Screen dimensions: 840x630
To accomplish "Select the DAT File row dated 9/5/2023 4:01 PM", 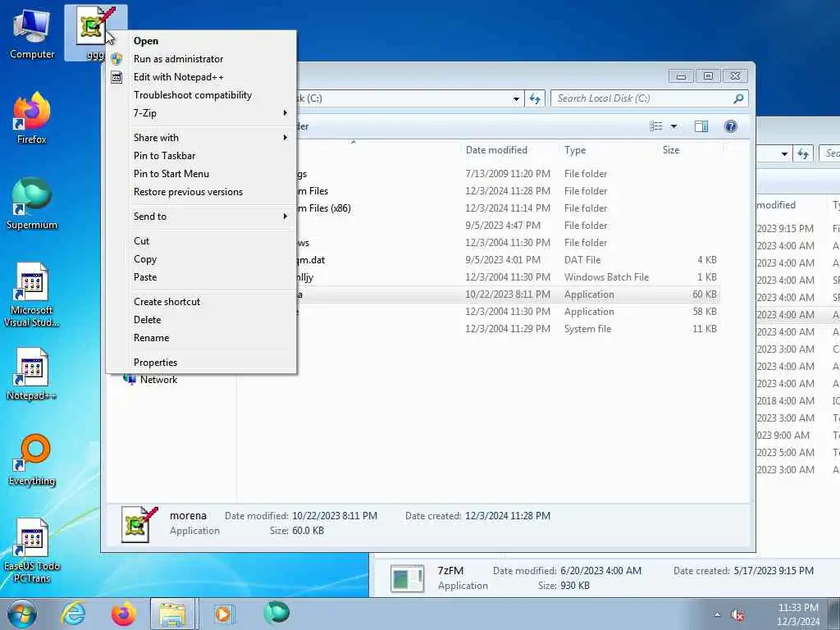I will 507,260.
